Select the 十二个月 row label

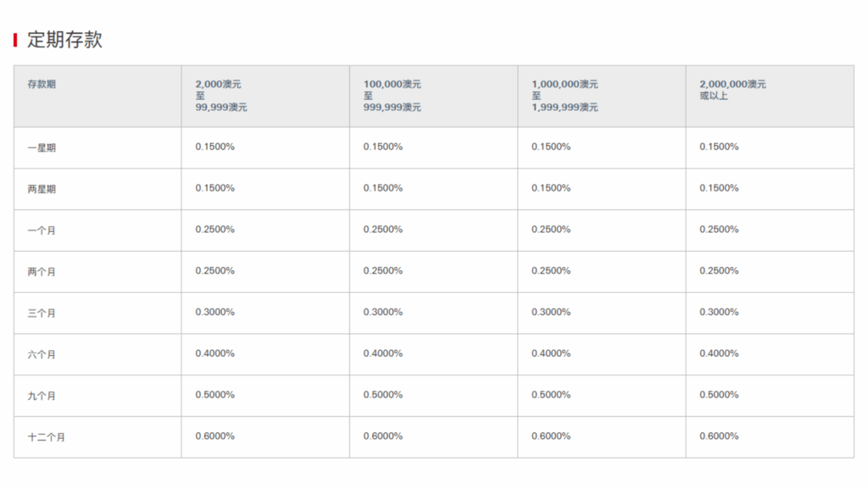pos(47,437)
